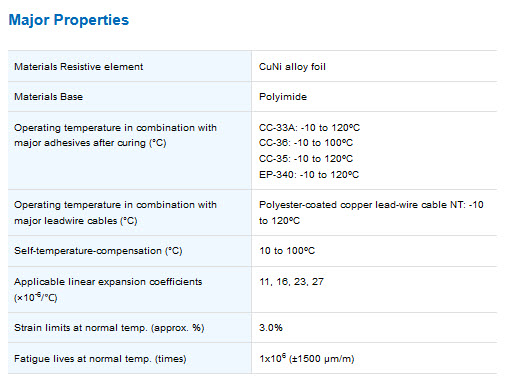
Task: Click the CuNi alloy foil value
Action: (292, 67)
